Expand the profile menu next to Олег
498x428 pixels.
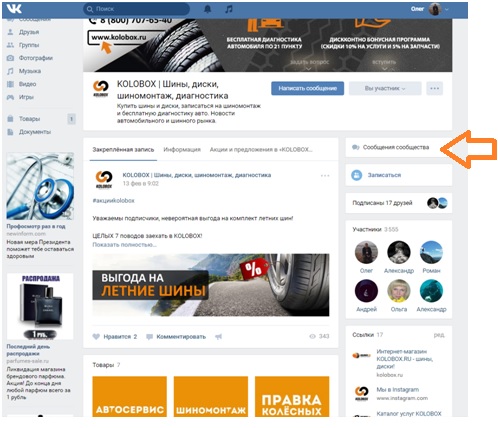pos(447,9)
